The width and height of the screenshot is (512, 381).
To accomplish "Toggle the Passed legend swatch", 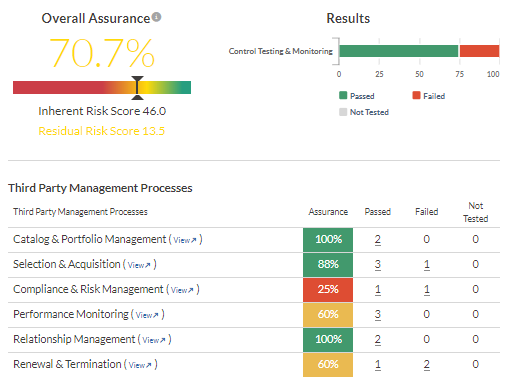I will point(343,96).
